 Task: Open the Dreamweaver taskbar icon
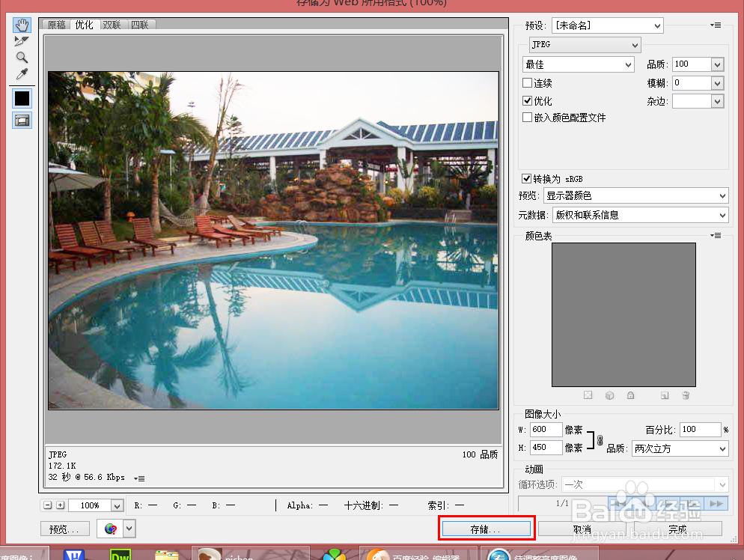pyautogui.click(x=121, y=554)
